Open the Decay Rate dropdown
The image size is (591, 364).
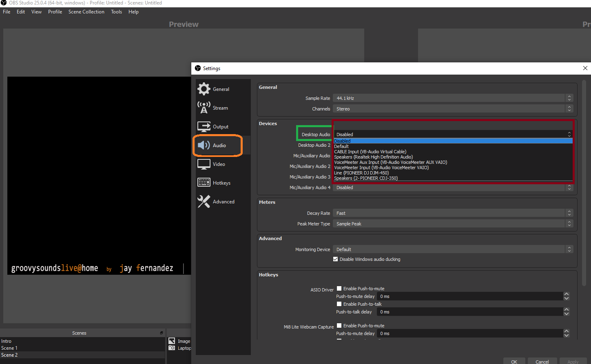point(453,213)
